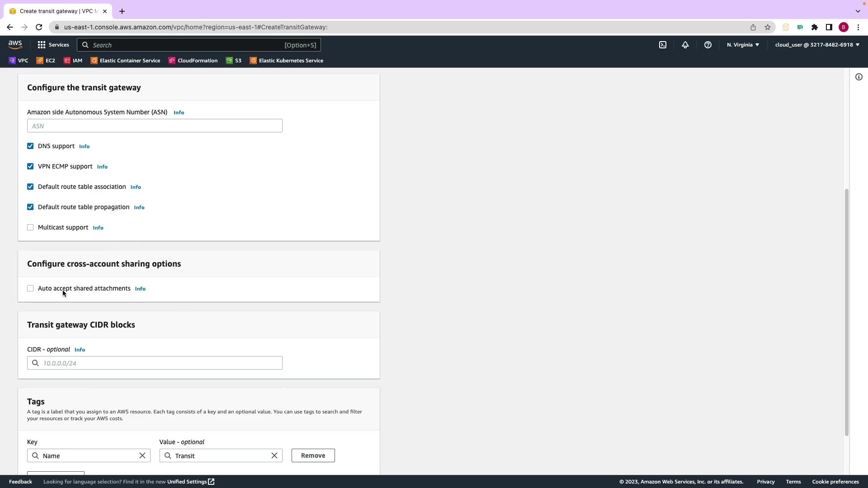Click the ASN input field

coord(155,126)
